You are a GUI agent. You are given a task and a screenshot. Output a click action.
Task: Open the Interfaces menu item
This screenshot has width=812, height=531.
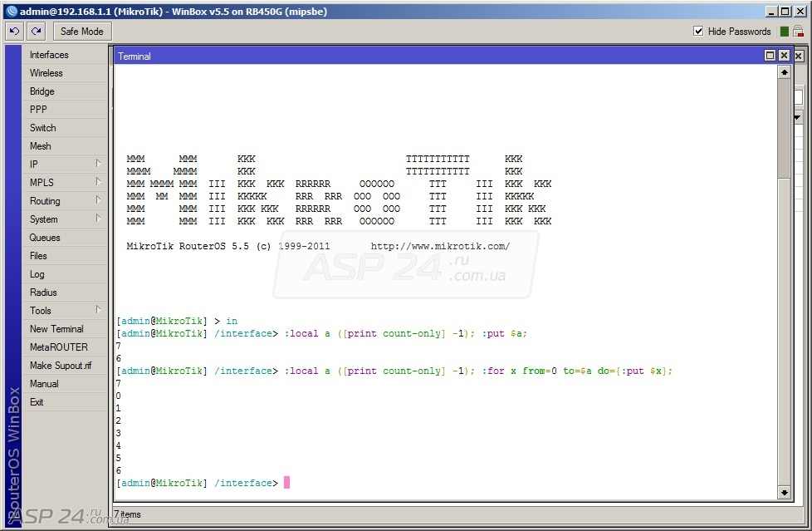66,55
